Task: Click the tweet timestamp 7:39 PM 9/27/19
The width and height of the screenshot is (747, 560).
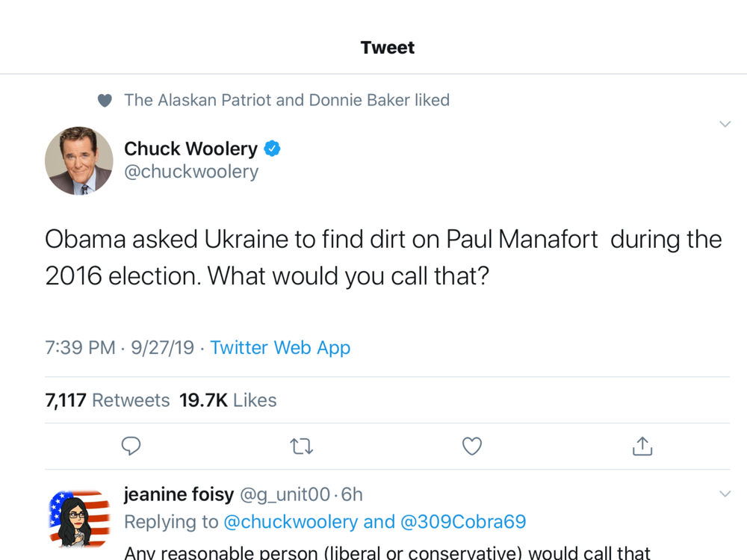Action: pyautogui.click(x=120, y=348)
